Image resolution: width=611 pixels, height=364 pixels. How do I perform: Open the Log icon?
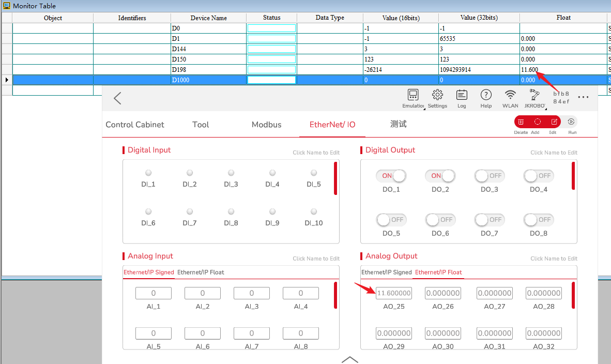coord(462,95)
